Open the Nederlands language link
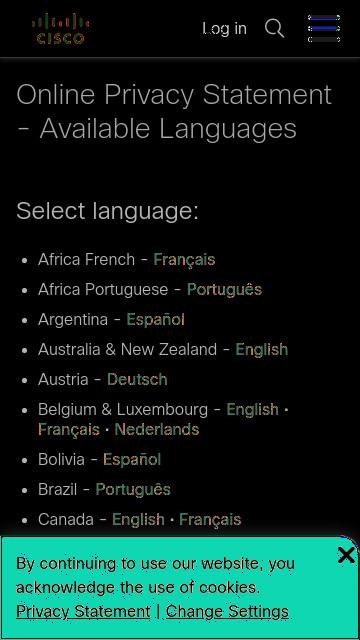This screenshot has height=640, width=360. tap(157, 429)
